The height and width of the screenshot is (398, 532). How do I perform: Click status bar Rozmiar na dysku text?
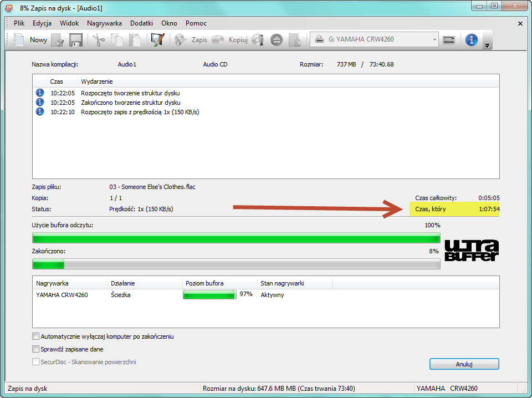(x=279, y=388)
